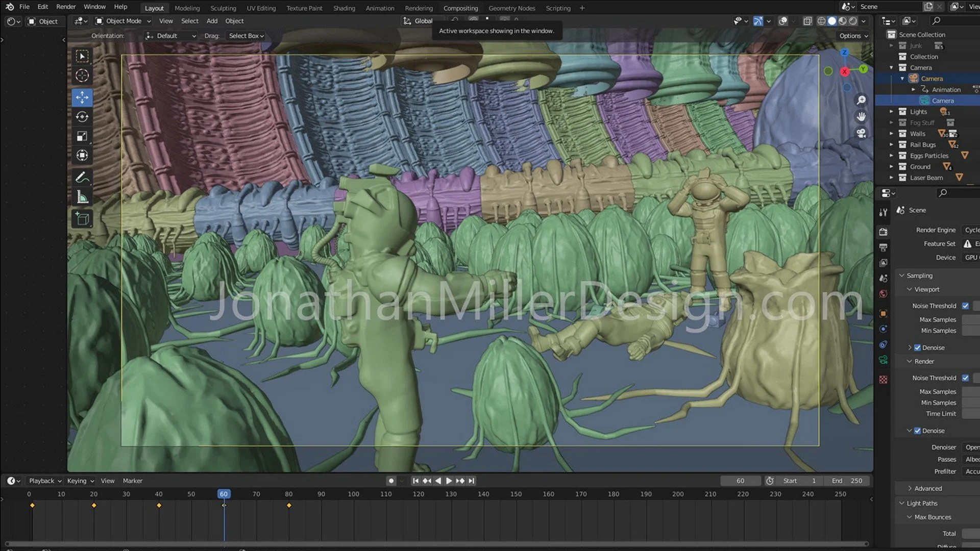Switch to the Modeling workspace tab
The height and width of the screenshot is (551, 980).
[x=187, y=8]
